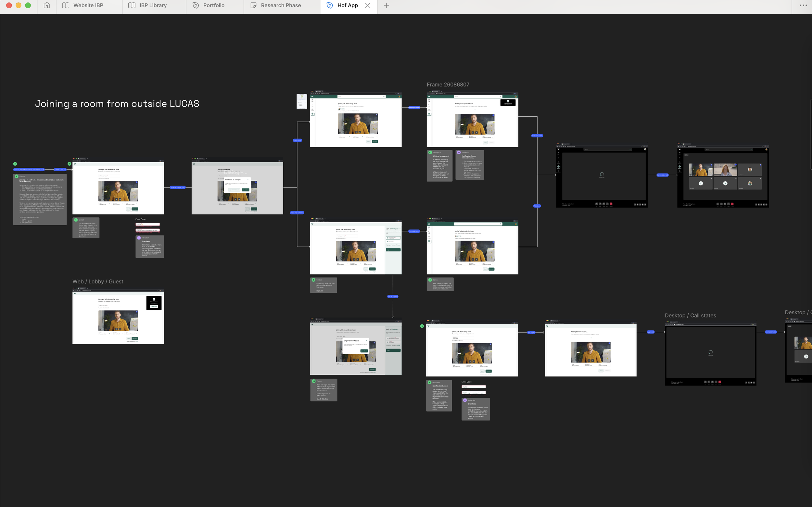Open Audio dropdown in Web / Lobby / Guest frame

pos(105,334)
